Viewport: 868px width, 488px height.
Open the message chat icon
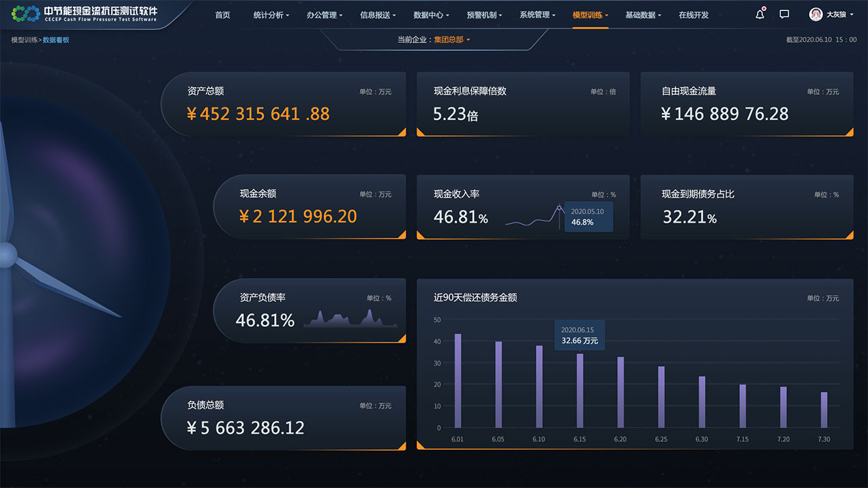click(783, 14)
